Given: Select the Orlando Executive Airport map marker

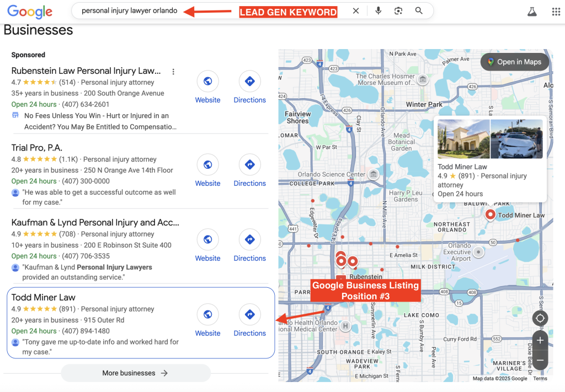Looking at the screenshot, I should [478, 252].
